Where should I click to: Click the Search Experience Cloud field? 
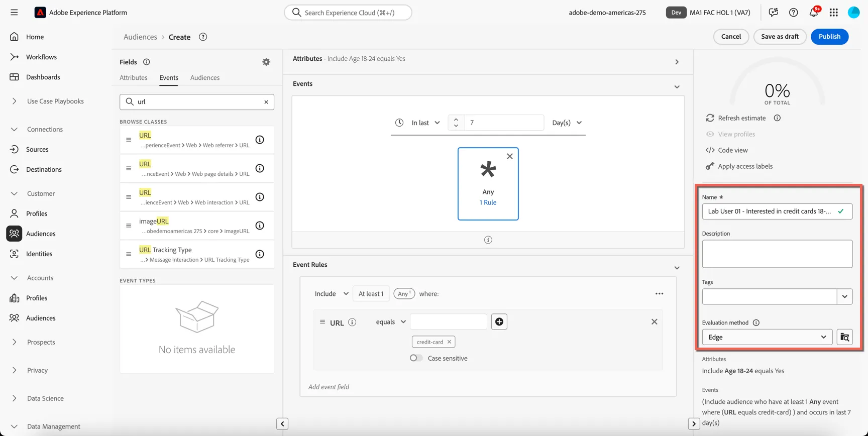(x=348, y=13)
